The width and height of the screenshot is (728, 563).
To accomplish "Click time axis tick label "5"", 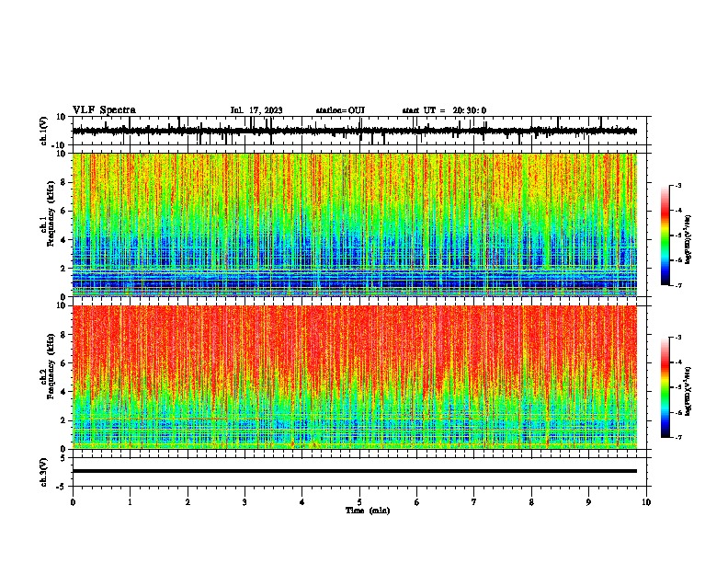I will pos(359,502).
